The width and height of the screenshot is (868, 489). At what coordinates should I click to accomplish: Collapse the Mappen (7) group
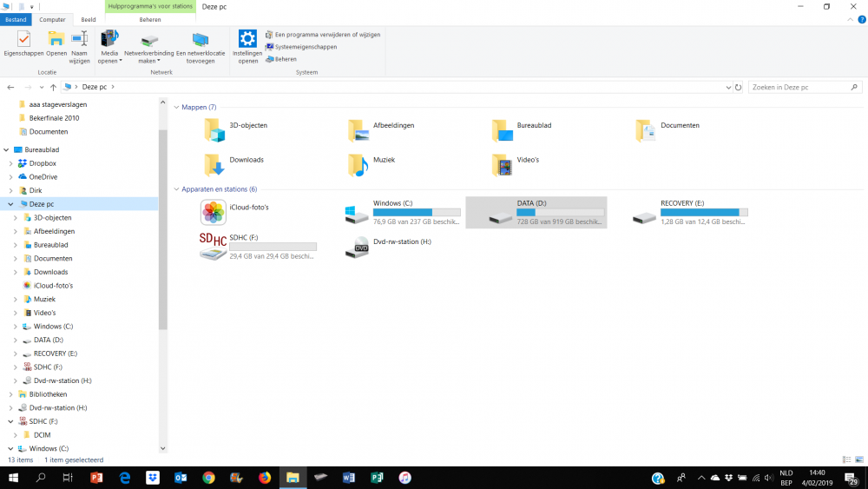(x=177, y=108)
